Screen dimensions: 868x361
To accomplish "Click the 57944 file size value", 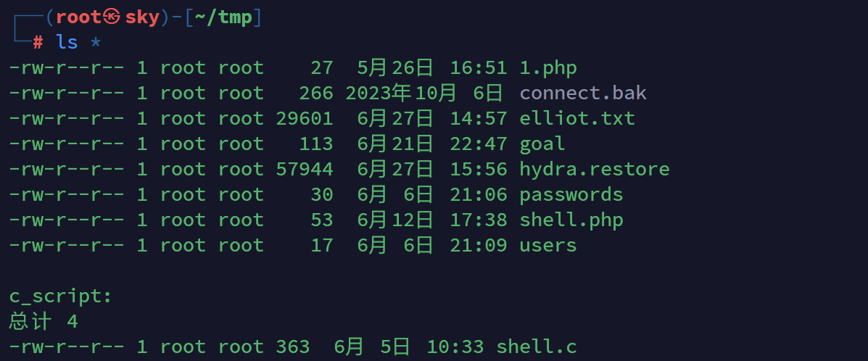I will point(305,170).
